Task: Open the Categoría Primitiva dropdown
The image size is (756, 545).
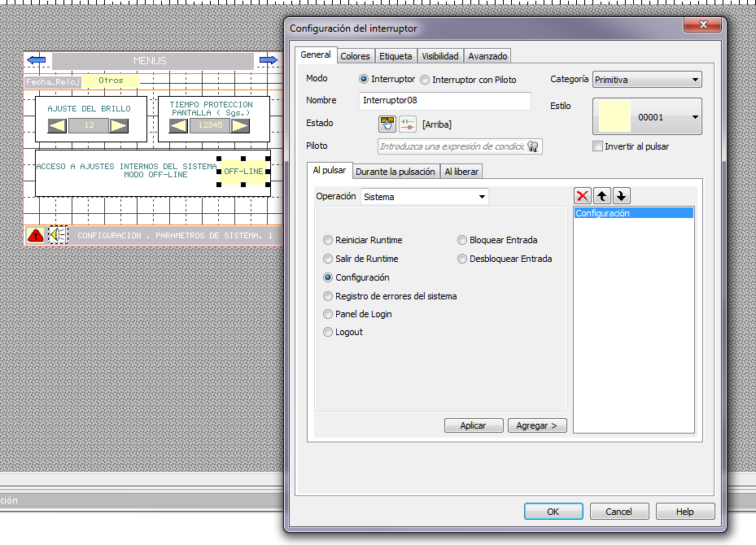Action: click(647, 80)
